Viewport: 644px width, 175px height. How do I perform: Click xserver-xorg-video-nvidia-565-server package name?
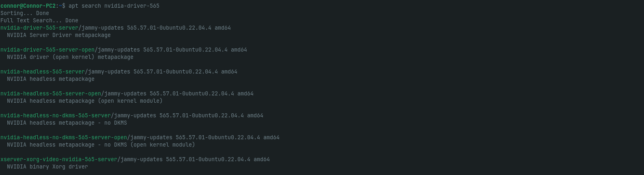tap(59, 160)
